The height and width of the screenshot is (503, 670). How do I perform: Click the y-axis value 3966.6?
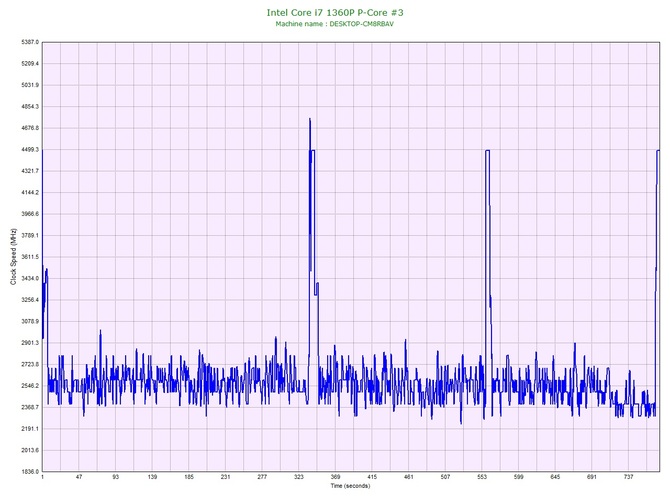[30, 214]
